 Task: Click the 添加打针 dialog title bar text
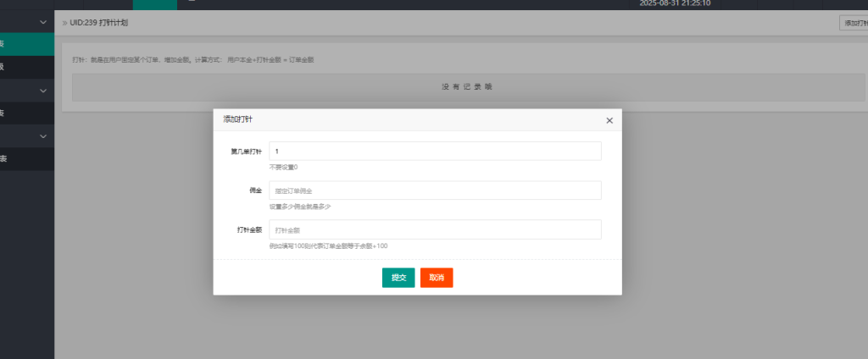click(237, 120)
